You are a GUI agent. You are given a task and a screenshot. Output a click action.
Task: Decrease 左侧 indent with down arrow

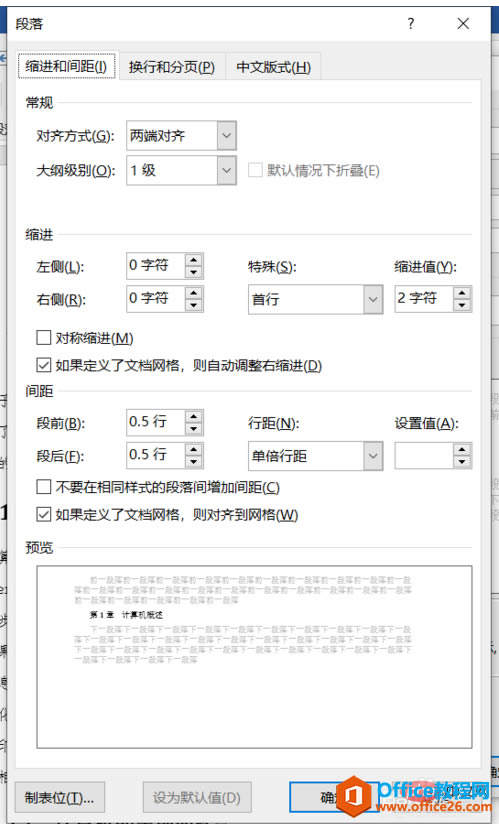(x=194, y=272)
